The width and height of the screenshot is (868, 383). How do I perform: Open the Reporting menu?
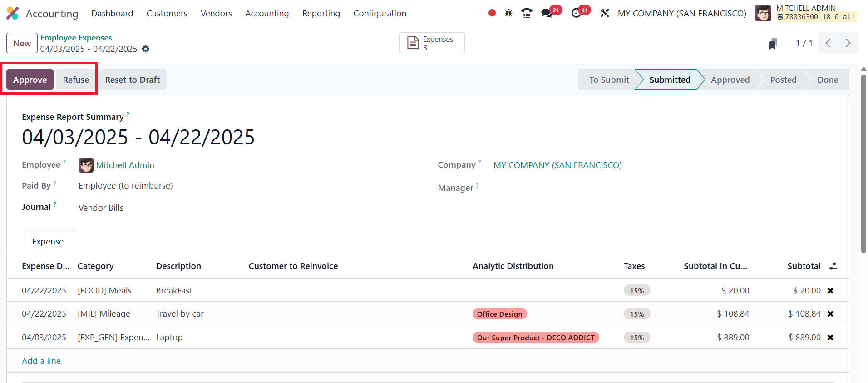tap(321, 14)
